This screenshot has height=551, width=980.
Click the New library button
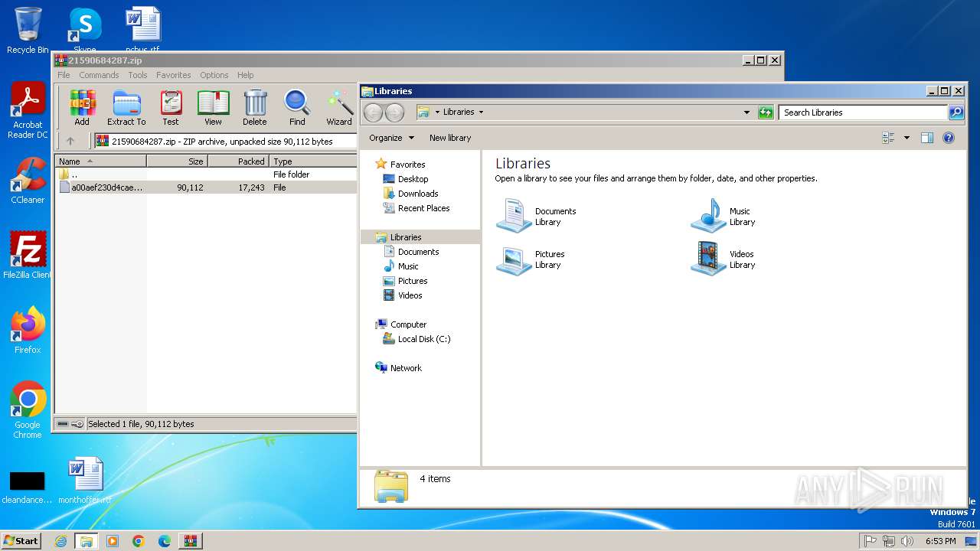click(x=450, y=138)
